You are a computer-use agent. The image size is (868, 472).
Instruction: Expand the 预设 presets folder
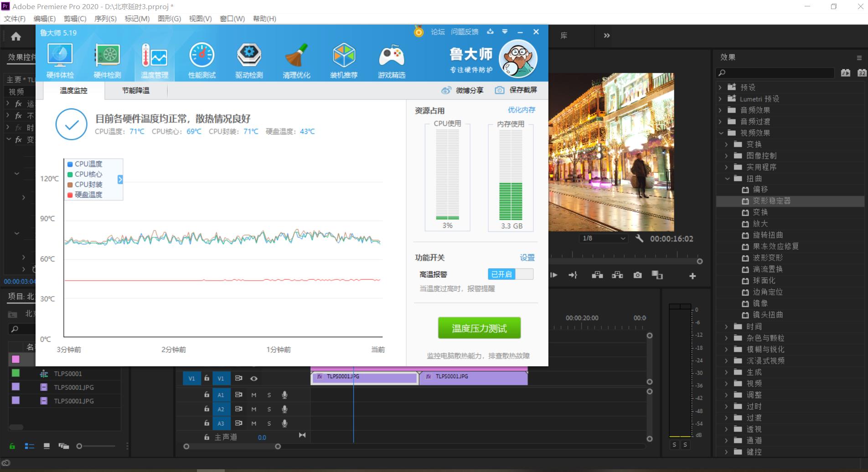pos(720,87)
